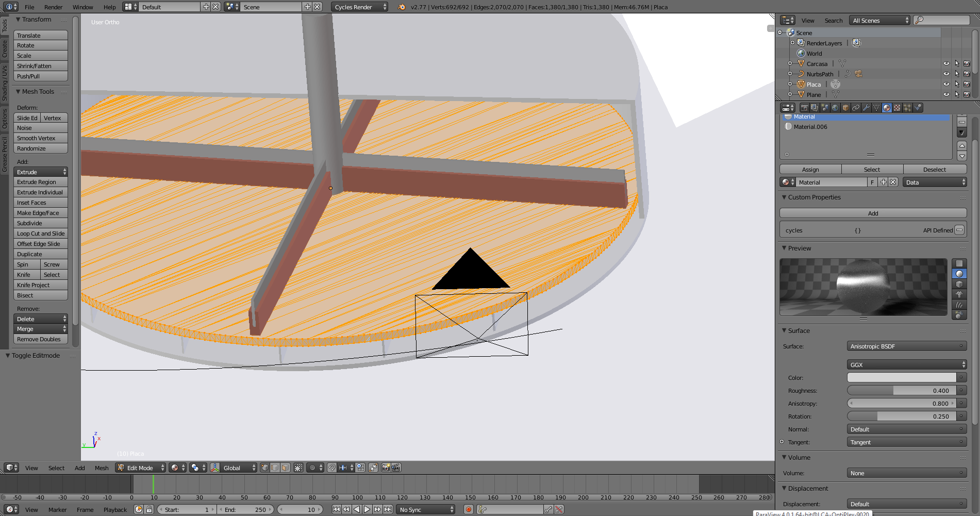Select cube preview shape icon
This screenshot has height=516, width=980.
tap(959, 284)
